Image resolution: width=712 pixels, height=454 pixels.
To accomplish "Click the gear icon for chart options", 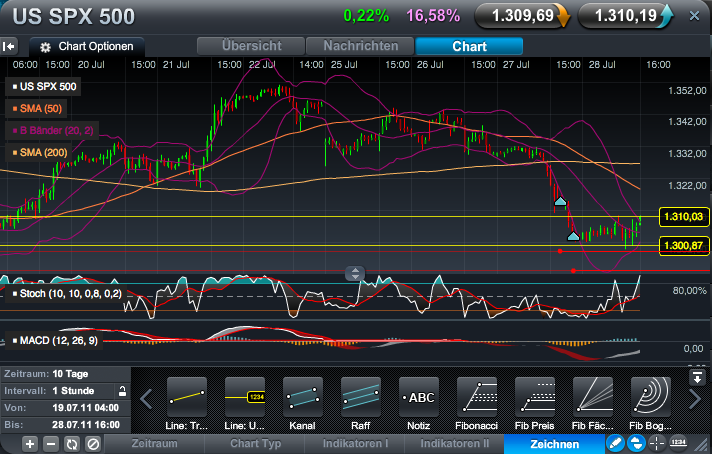I will (45, 47).
